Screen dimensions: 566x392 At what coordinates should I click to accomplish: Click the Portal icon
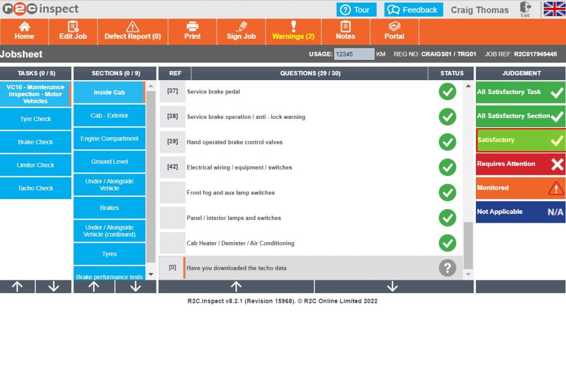click(394, 32)
